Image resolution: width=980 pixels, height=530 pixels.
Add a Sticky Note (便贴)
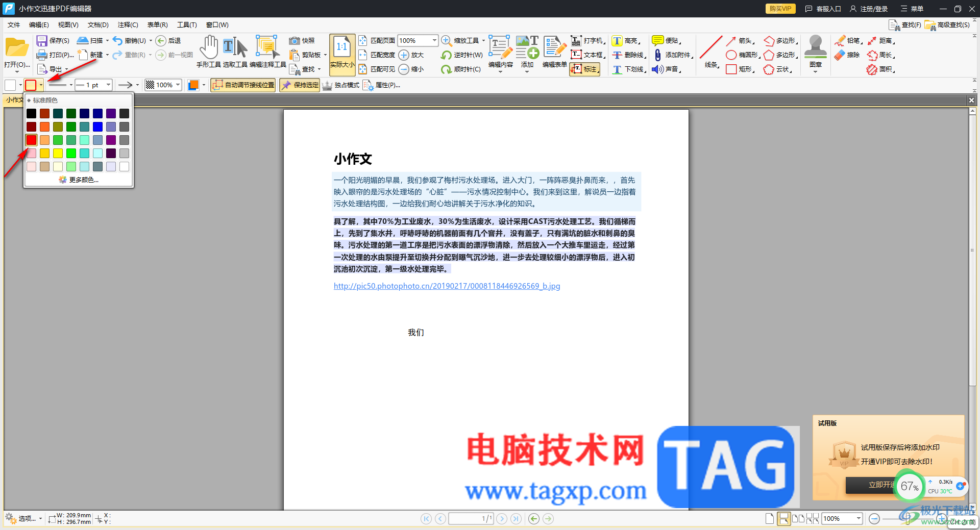point(667,41)
